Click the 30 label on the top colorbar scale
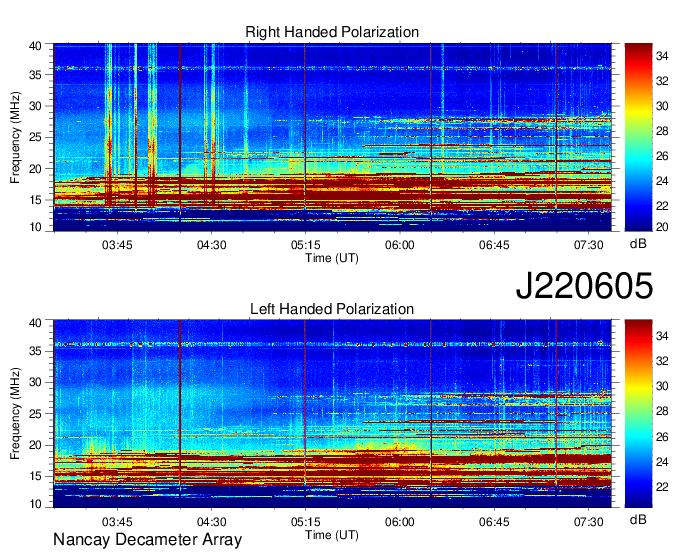The image size is (680, 552). (662, 106)
